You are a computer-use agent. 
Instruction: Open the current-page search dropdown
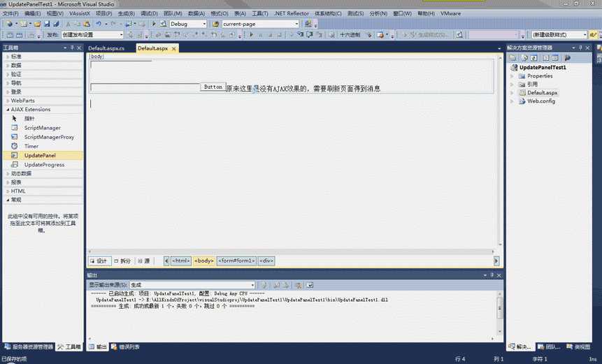[x=296, y=24]
